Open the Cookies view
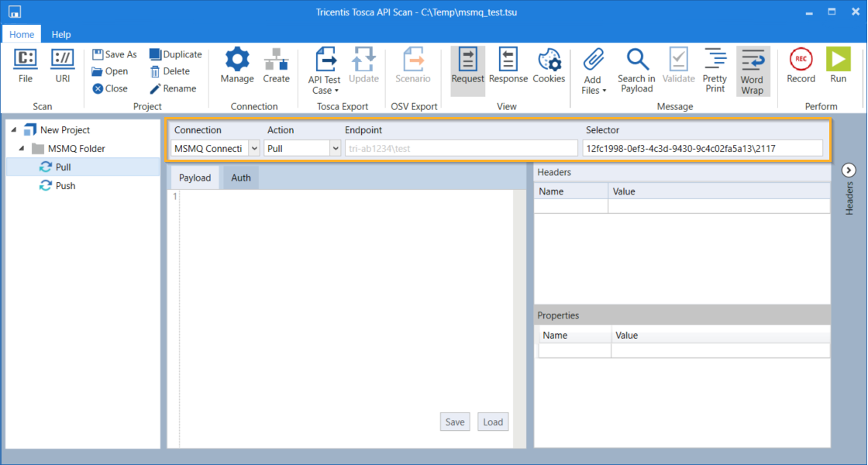This screenshot has height=465, width=868. point(549,66)
